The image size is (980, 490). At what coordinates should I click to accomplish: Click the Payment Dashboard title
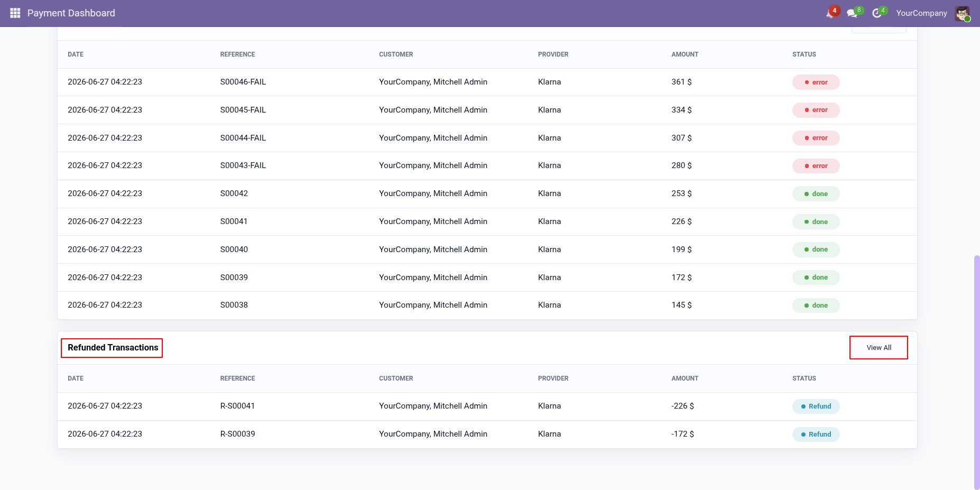[71, 13]
